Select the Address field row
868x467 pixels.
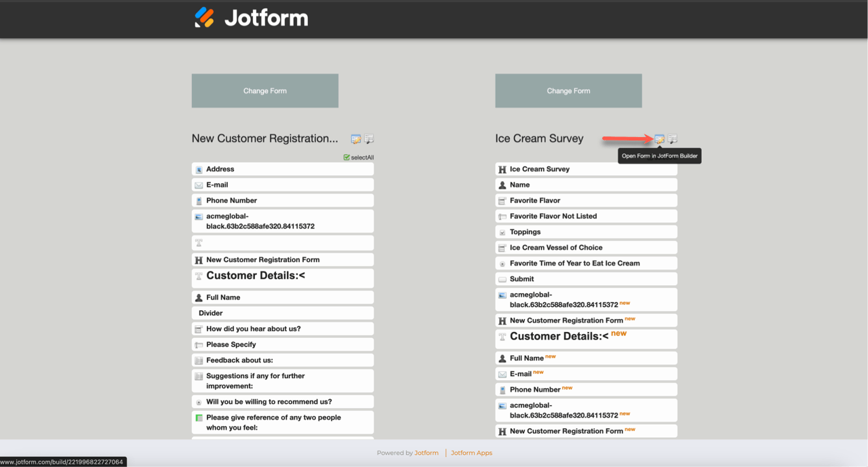[x=283, y=169]
